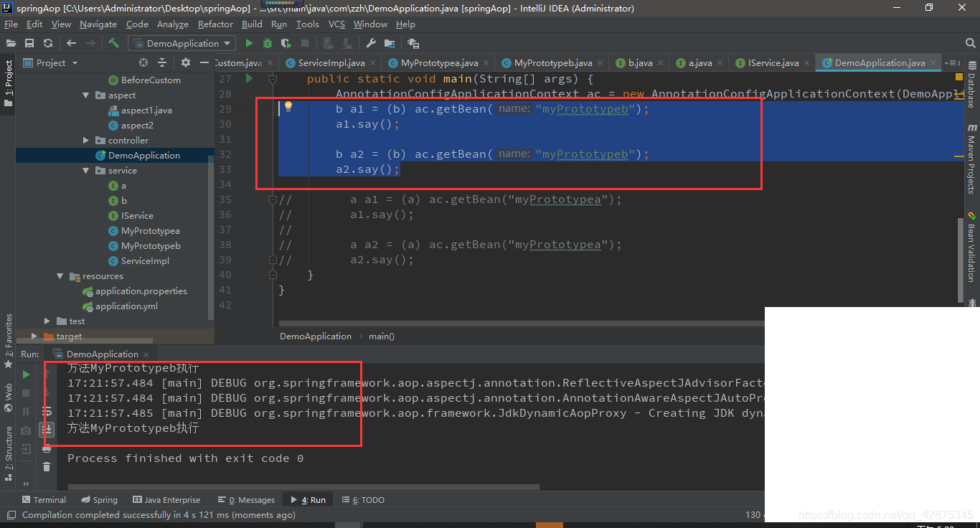
Task: Open the Navigate menu
Action: [98, 24]
